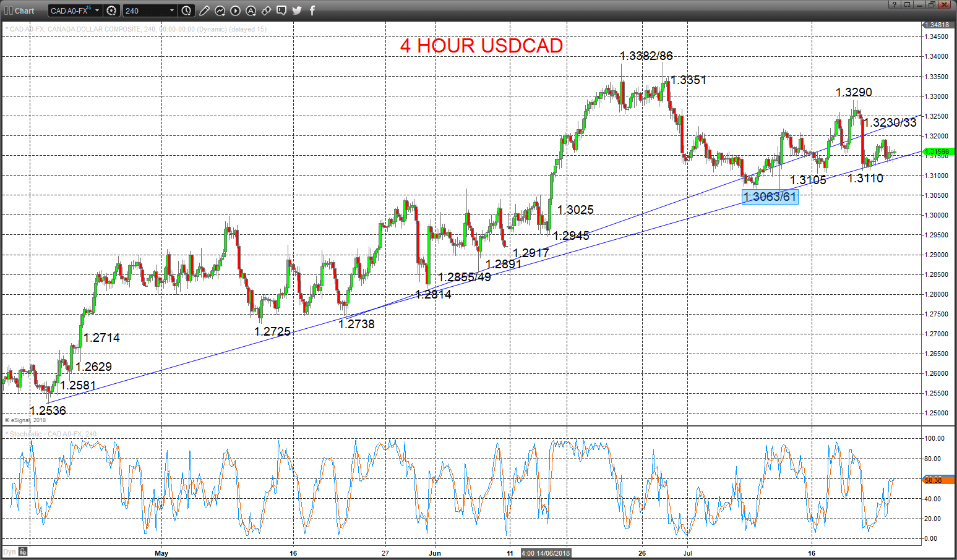Image resolution: width=957 pixels, height=560 pixels.
Task: Click the Jul label on time axis
Action: [x=687, y=553]
